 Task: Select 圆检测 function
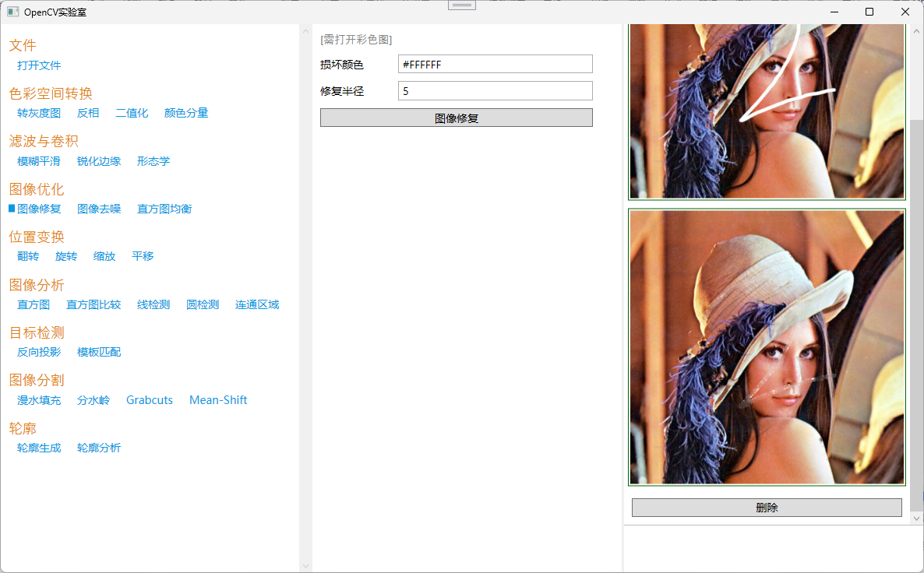[x=203, y=304]
